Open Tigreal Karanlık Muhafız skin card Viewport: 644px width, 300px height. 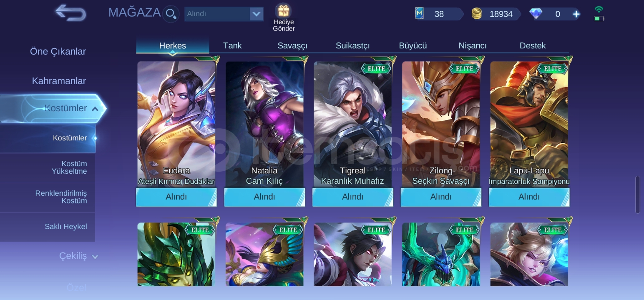tap(352, 124)
